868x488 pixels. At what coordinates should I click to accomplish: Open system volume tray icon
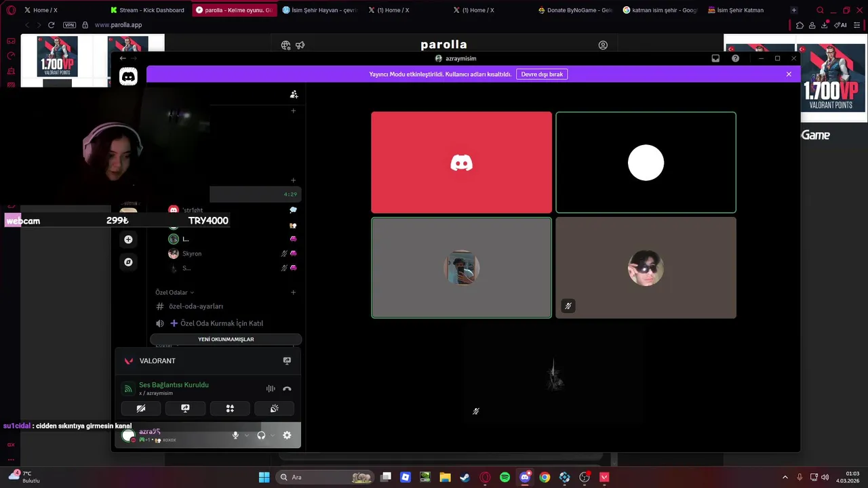point(825,477)
